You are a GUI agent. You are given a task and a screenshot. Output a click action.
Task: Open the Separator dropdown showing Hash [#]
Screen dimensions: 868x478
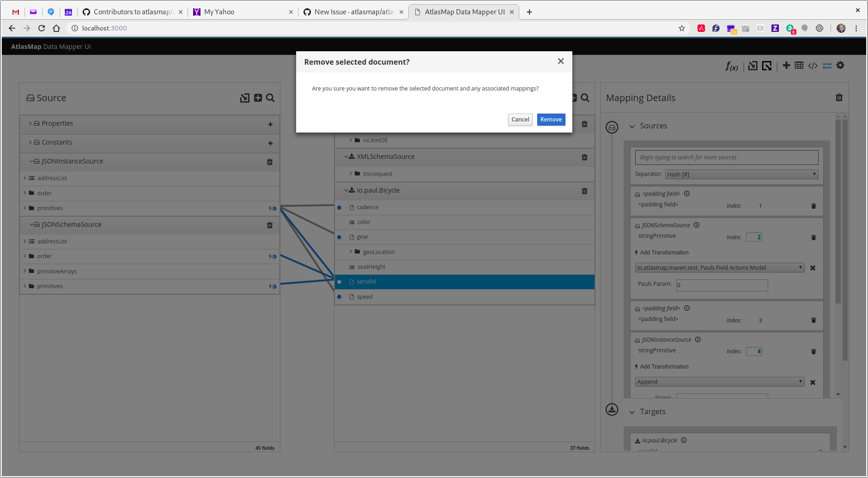coord(741,174)
